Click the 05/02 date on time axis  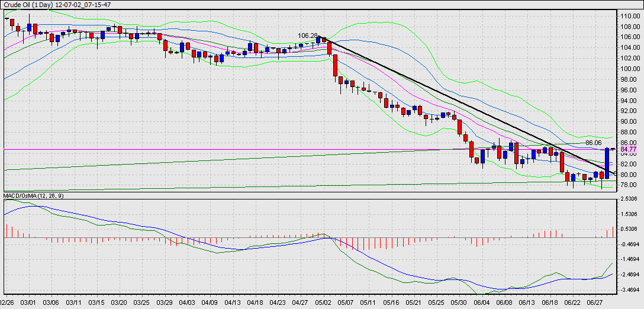(x=323, y=302)
